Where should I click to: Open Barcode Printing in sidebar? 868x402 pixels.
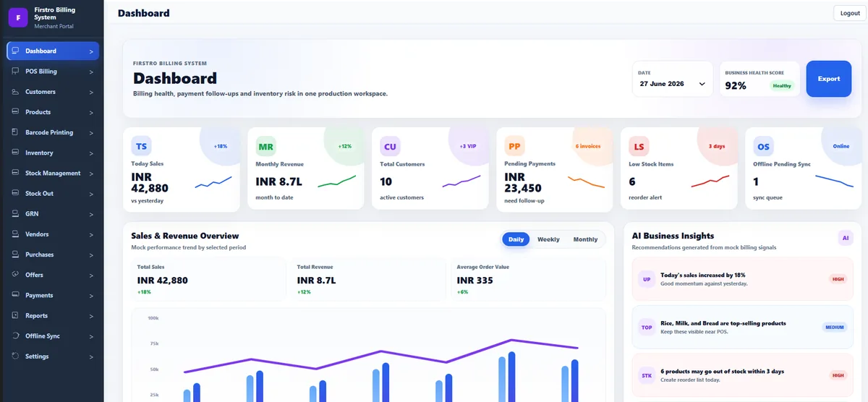[53, 132]
